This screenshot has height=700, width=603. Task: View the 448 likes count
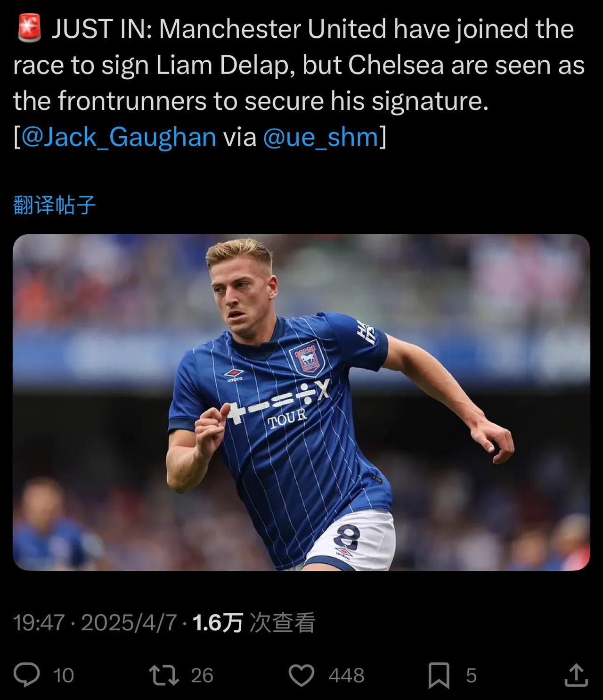pyautogui.click(x=346, y=675)
